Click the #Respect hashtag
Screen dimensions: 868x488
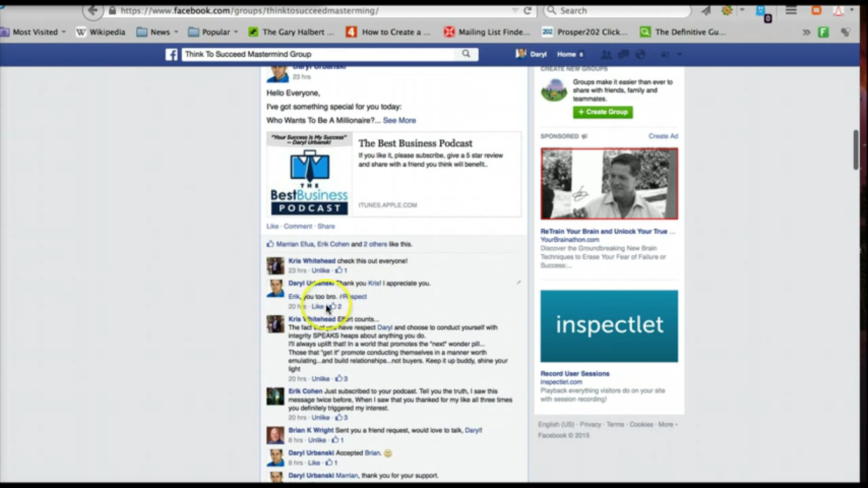pyautogui.click(x=353, y=296)
